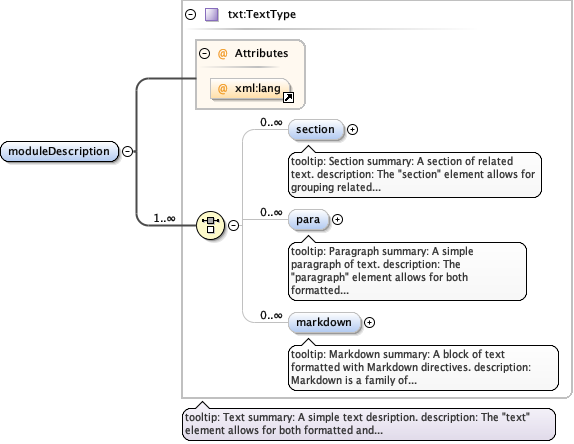This screenshot has width=574, height=444.
Task: Collapse the txt:TextType container
Action: pyautogui.click(x=190, y=15)
